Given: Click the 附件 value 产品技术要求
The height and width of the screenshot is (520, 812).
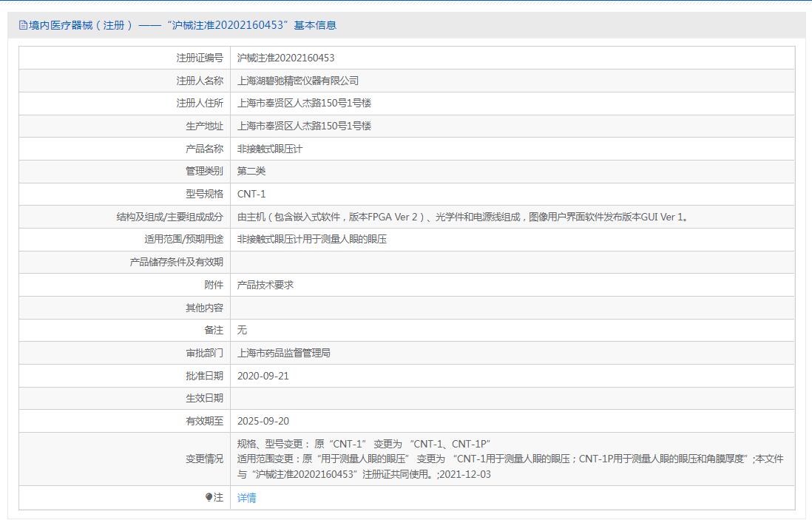Looking at the screenshot, I should (265, 285).
